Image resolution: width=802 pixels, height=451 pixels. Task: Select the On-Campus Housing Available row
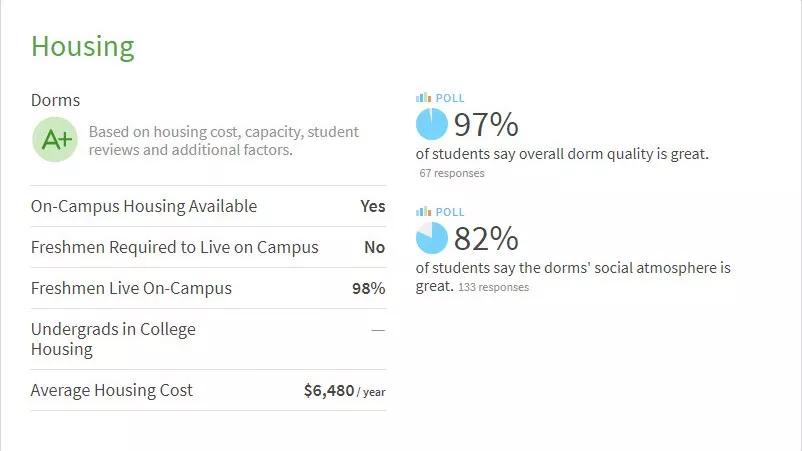point(208,206)
